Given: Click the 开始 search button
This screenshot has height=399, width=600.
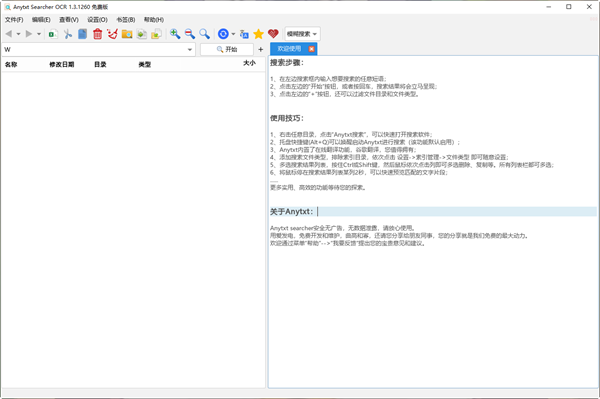Looking at the screenshot, I should pyautogui.click(x=227, y=49).
